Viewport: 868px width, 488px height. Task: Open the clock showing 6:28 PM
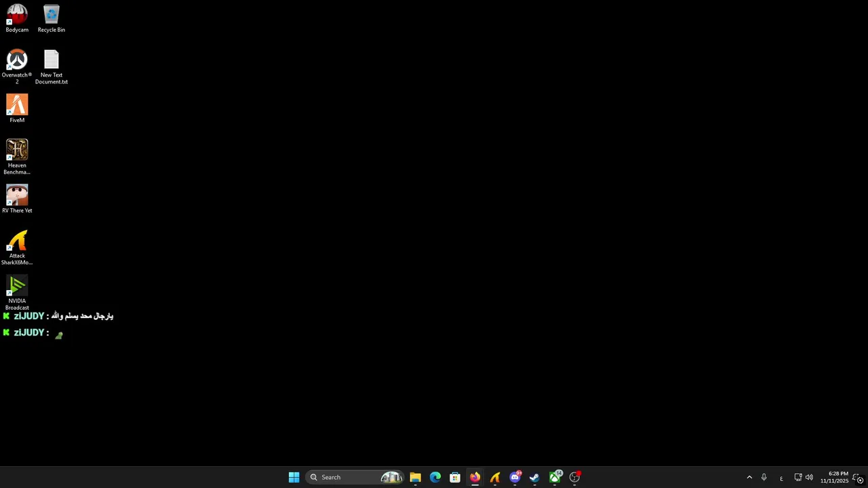834,477
